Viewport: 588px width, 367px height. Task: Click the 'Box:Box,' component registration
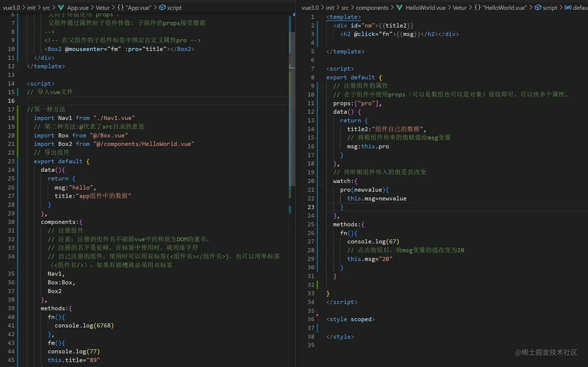coord(61,282)
